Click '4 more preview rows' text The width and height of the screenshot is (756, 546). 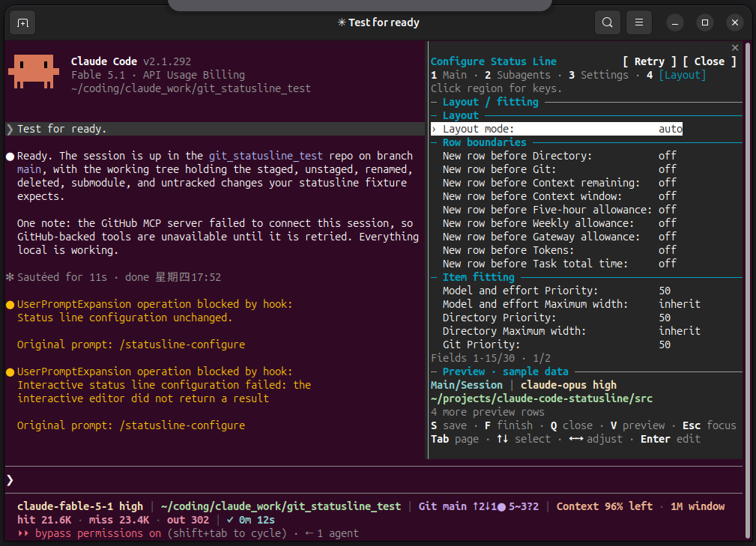488,413
